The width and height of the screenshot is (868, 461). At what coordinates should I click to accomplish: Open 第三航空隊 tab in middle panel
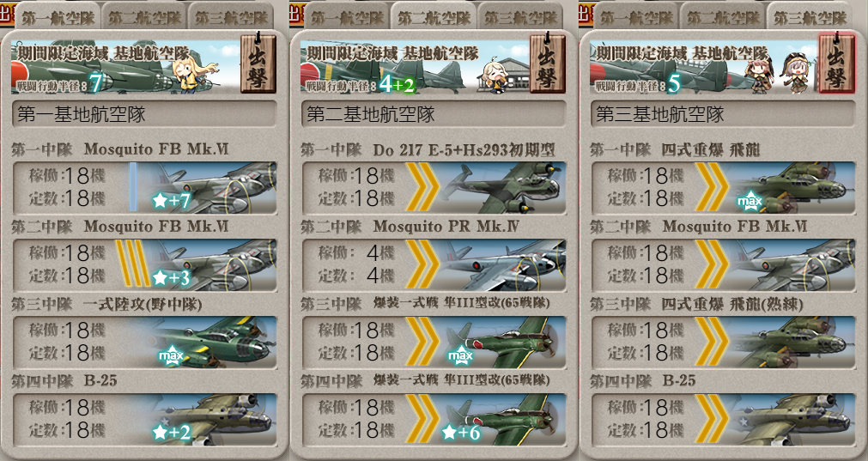[521, 17]
